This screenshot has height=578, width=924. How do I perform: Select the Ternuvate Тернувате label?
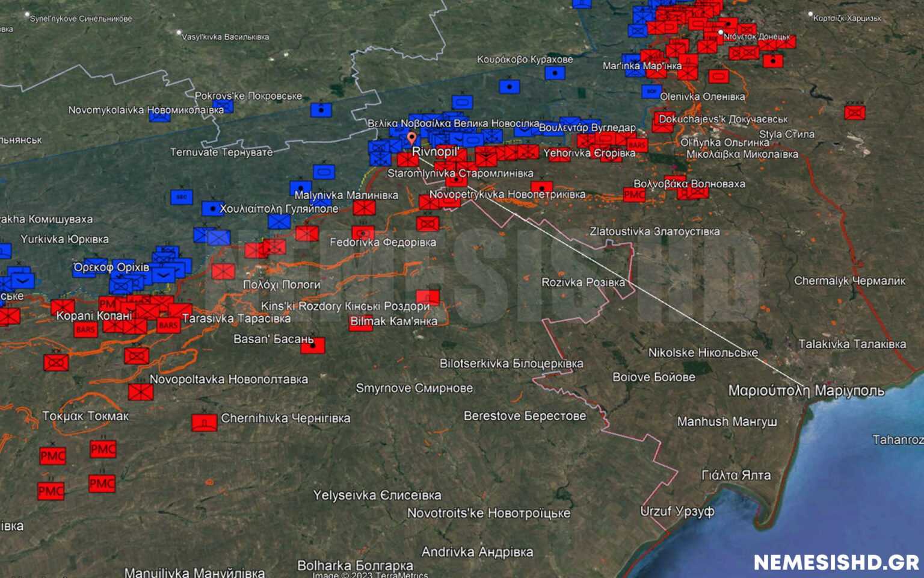(221, 152)
